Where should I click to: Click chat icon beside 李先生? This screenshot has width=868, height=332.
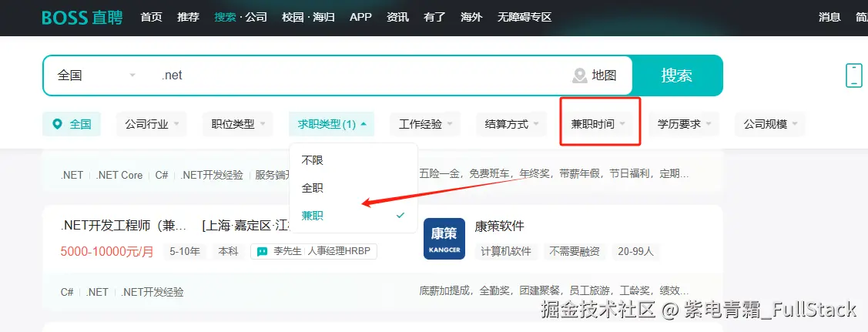point(262,251)
